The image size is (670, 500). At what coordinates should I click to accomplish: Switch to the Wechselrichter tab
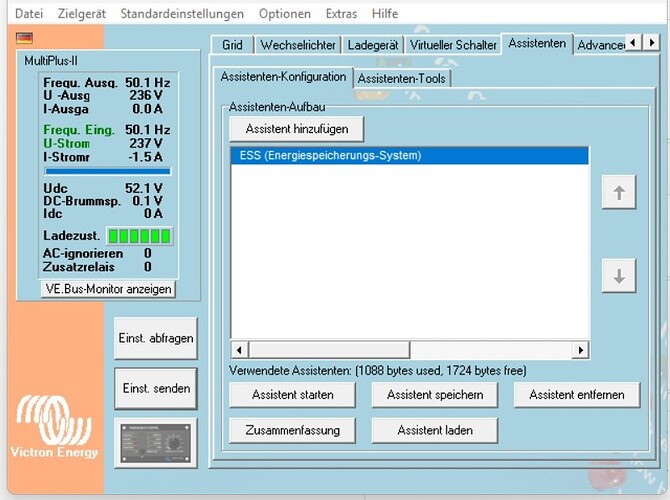[298, 45]
